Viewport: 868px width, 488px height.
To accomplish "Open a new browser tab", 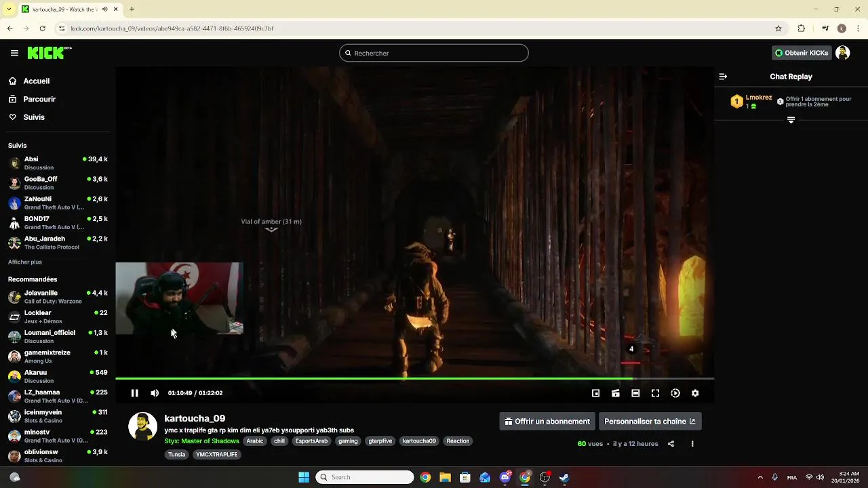I will (x=132, y=9).
